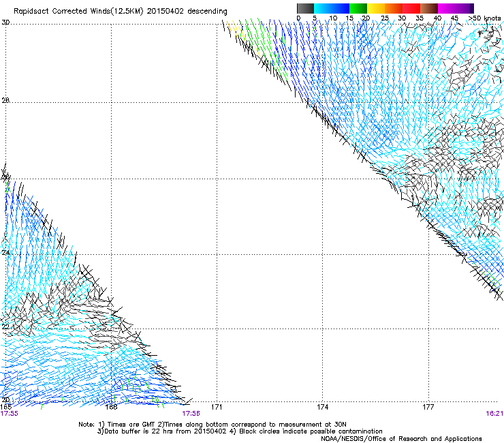Viewport: 504px width, 443px height.
Task: Click the legend tick label '40'
Action: point(437,18)
